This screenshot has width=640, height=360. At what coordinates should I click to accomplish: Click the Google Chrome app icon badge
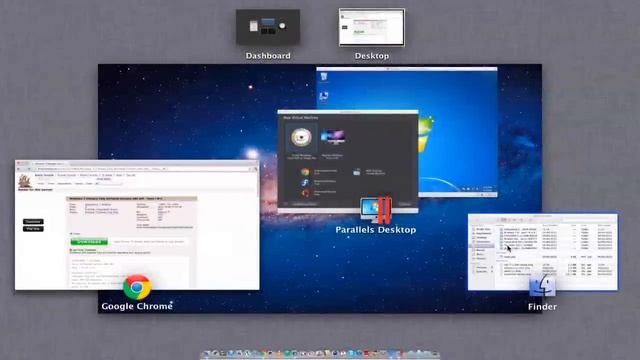[x=137, y=287]
